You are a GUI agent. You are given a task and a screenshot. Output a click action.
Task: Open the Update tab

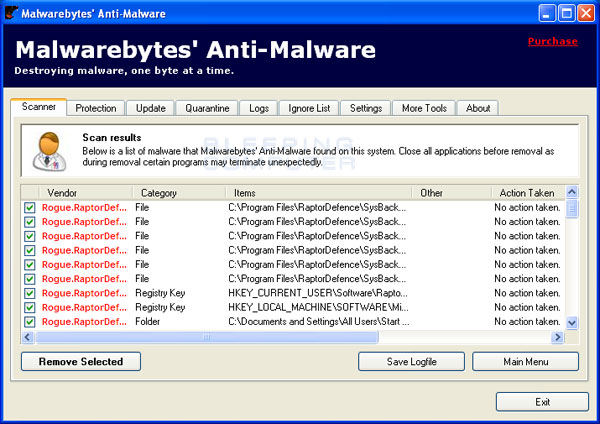click(151, 108)
